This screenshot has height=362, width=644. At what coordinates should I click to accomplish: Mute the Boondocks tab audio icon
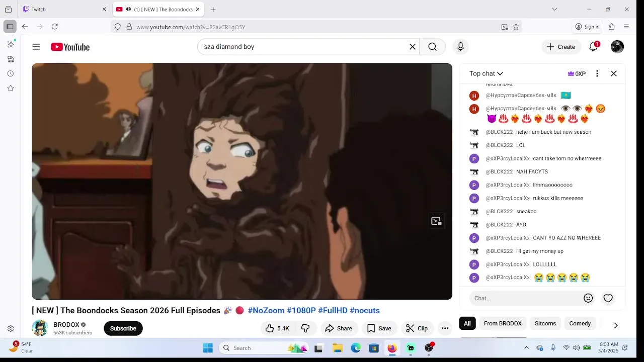click(128, 9)
